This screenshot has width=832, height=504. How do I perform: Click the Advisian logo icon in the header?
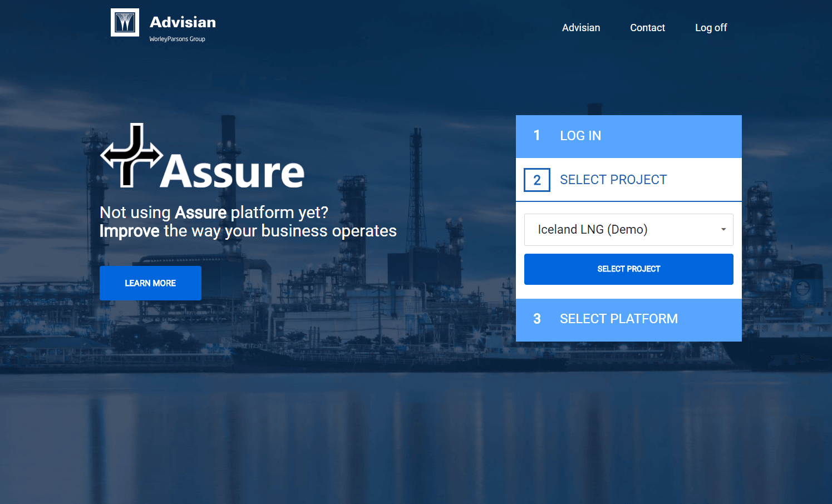pos(125,22)
